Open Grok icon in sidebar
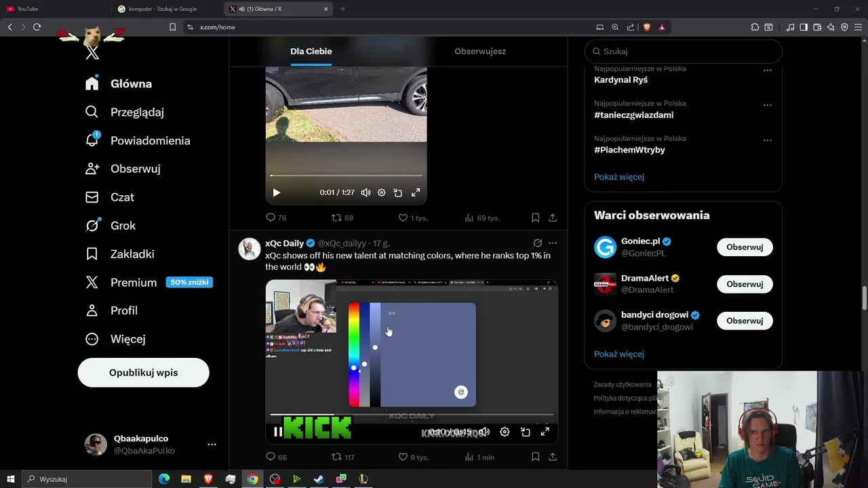Viewport: 868px width, 488px height. tap(92, 225)
